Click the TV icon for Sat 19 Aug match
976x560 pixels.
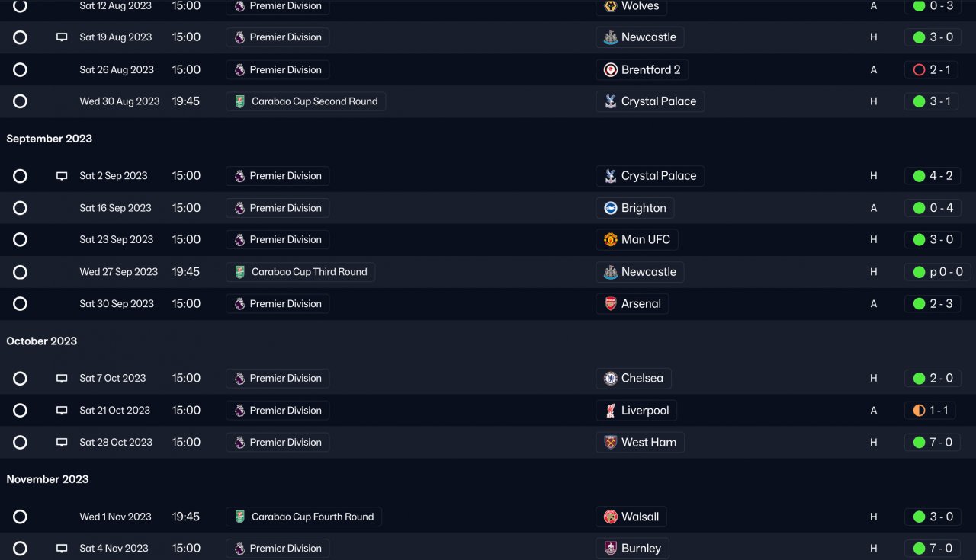coord(62,37)
